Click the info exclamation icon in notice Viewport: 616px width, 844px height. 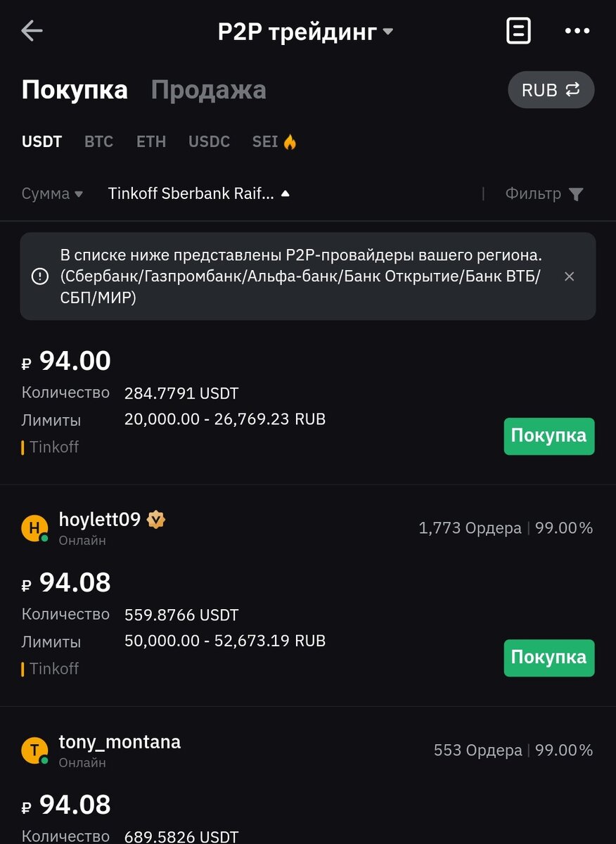pyautogui.click(x=40, y=276)
